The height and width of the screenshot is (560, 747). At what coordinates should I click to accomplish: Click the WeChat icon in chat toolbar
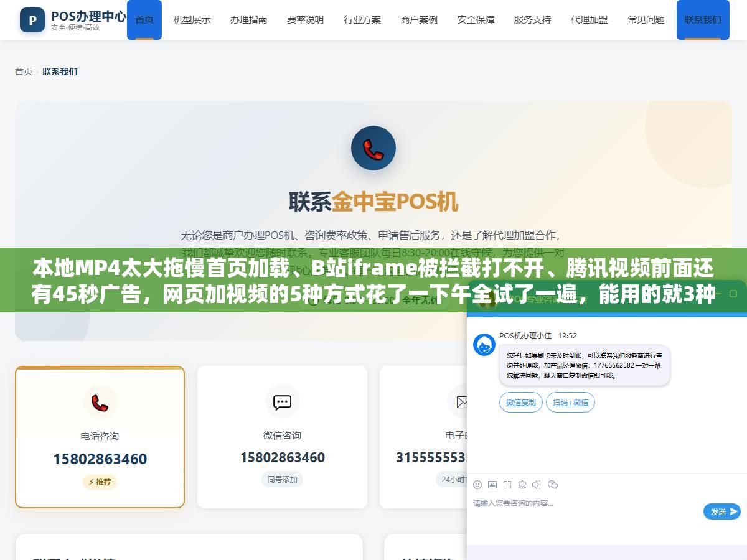tap(552, 485)
